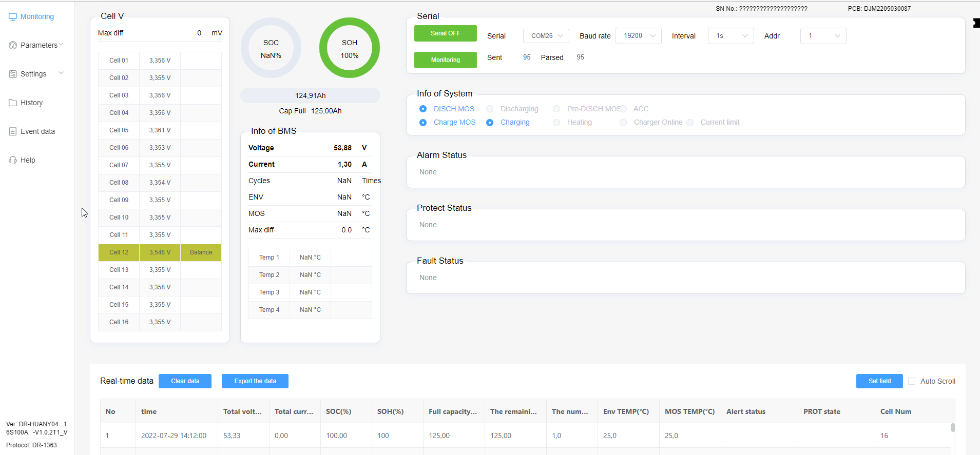980x455 pixels.
Task: Expand the Settings menu chevron
Action: (62, 73)
